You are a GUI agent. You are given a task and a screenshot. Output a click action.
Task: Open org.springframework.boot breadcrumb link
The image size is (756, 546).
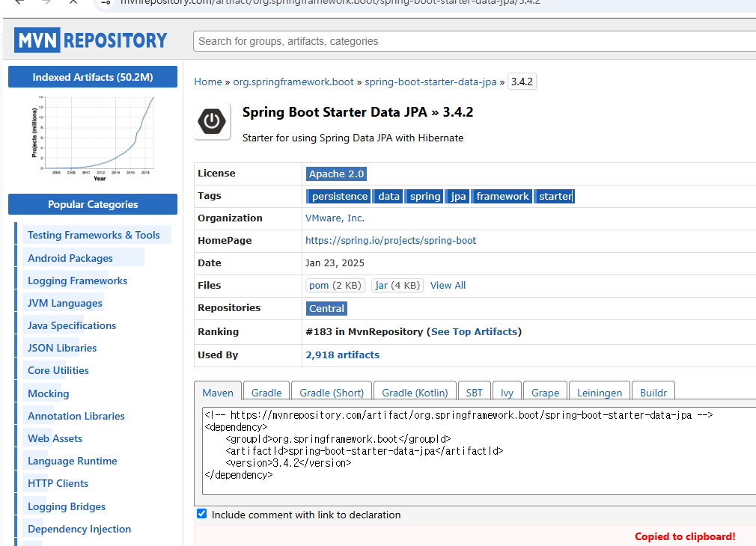[x=293, y=82]
